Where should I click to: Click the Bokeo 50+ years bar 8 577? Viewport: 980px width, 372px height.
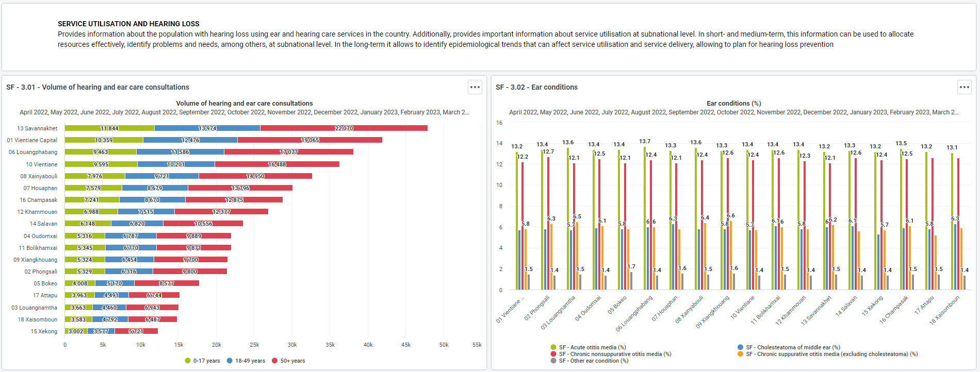pyautogui.click(x=167, y=283)
